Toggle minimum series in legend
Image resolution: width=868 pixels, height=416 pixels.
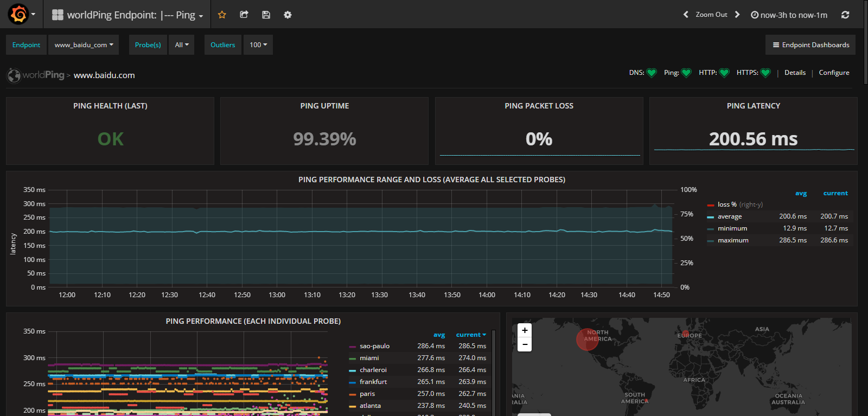(732, 228)
